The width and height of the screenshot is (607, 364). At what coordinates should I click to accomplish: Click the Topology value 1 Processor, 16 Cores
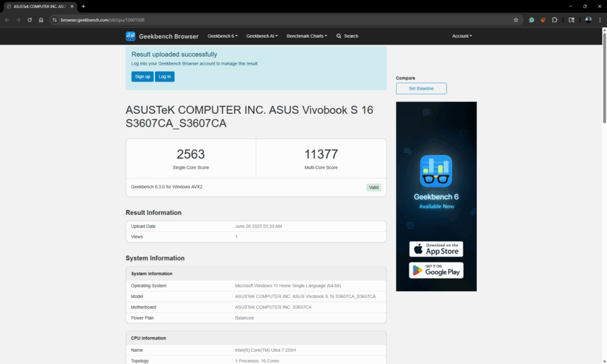pyautogui.click(x=257, y=361)
